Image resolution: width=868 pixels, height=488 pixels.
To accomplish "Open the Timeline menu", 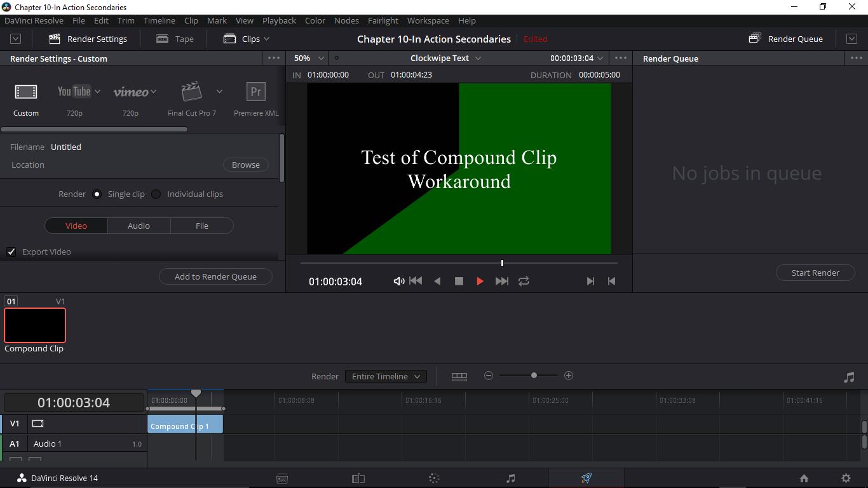I will click(159, 20).
